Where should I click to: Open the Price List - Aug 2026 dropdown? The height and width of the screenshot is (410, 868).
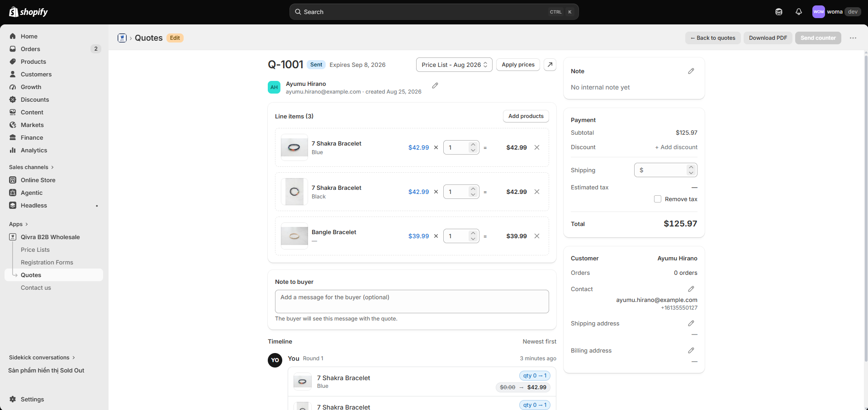[454, 65]
